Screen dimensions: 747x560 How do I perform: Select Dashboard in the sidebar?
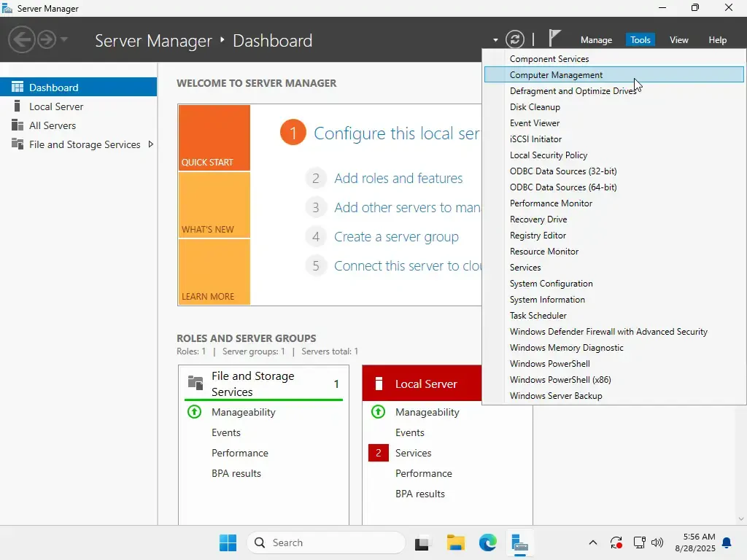[78, 87]
